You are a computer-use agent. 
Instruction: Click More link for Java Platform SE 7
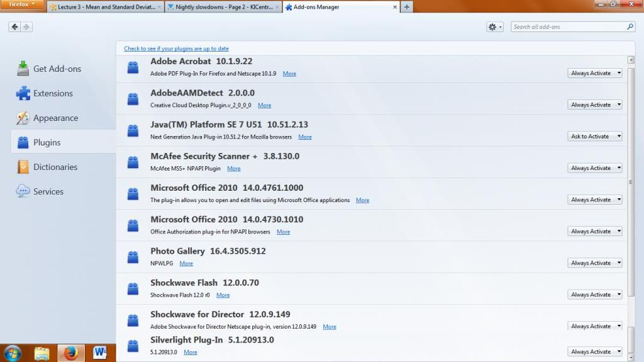[305, 137]
